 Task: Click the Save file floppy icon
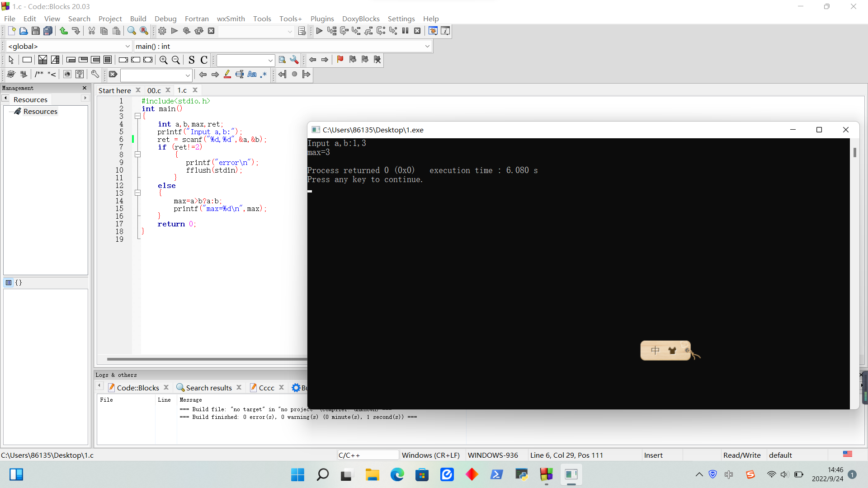pyautogui.click(x=36, y=31)
